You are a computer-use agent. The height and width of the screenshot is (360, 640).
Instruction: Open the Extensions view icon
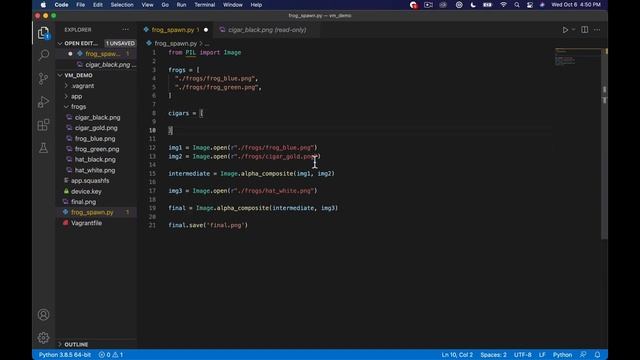point(43,125)
